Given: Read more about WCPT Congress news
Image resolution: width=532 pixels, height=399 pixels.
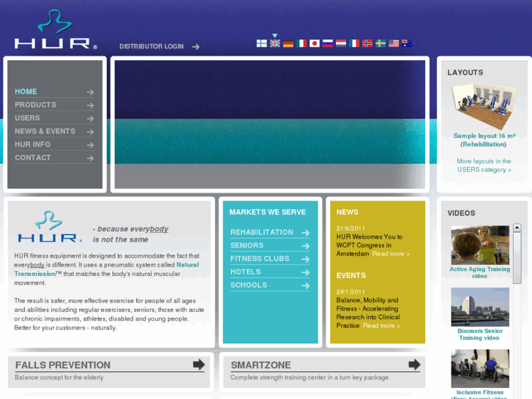Looking at the screenshot, I should pyautogui.click(x=391, y=254).
